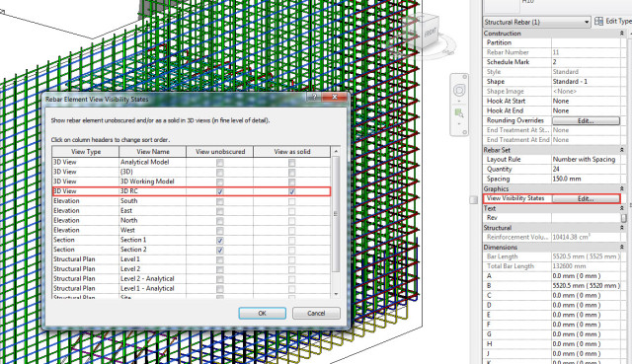Click the Rev value field
632x364 pixels.
click(586, 218)
